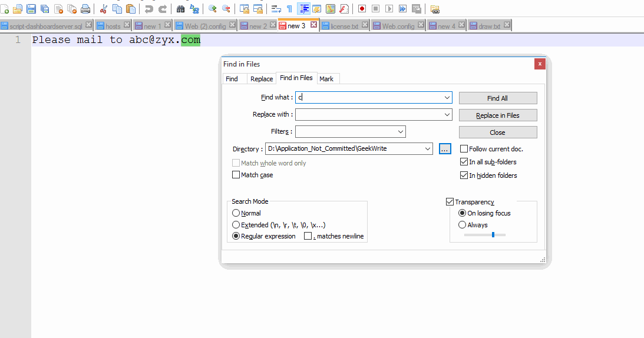This screenshot has height=338, width=644.
Task: Click the Save toolbar icon
Action: coord(31,9)
